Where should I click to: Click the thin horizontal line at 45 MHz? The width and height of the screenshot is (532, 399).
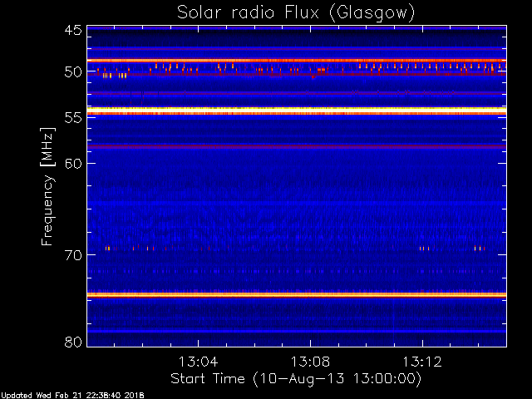click(x=296, y=27)
